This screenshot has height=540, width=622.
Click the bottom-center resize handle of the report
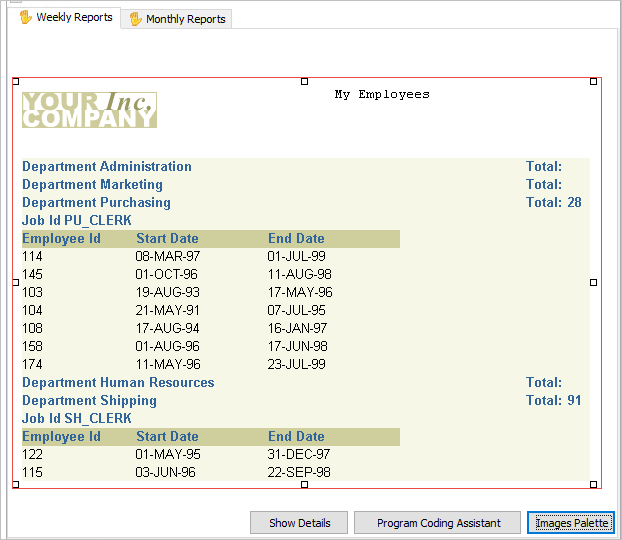coord(304,485)
